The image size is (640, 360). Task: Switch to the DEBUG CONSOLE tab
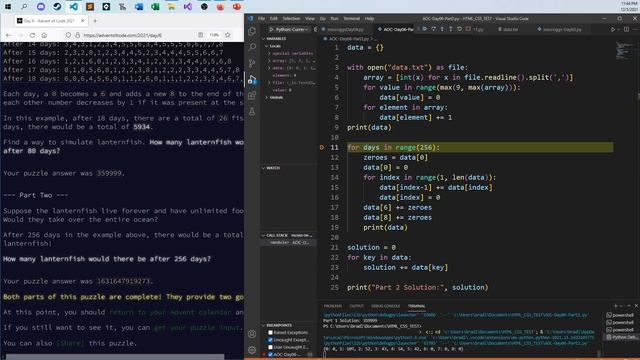click(x=385, y=306)
